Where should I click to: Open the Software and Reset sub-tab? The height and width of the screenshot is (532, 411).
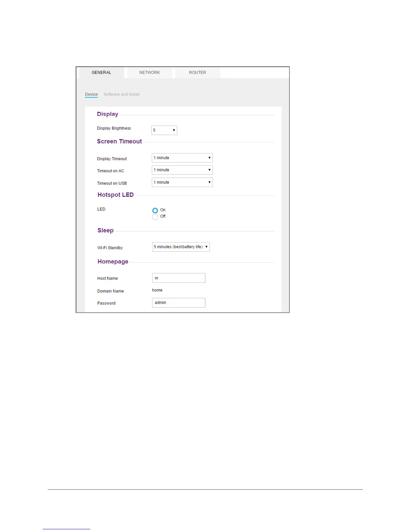122,94
